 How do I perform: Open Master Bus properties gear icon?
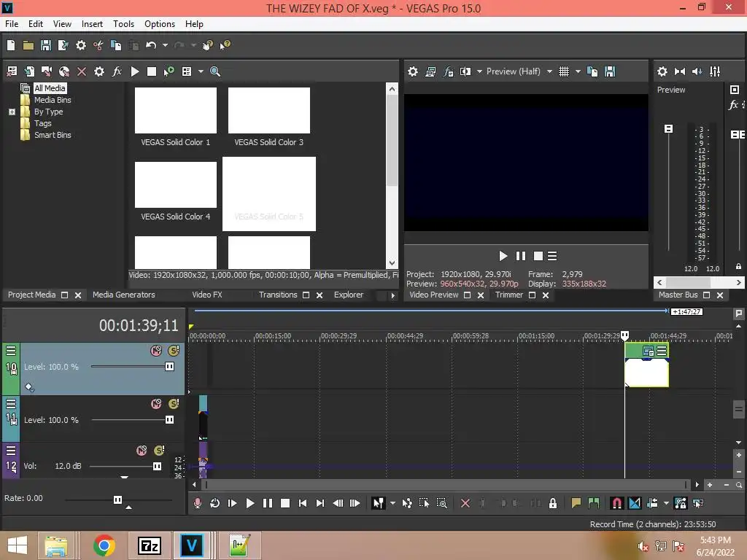(x=662, y=71)
